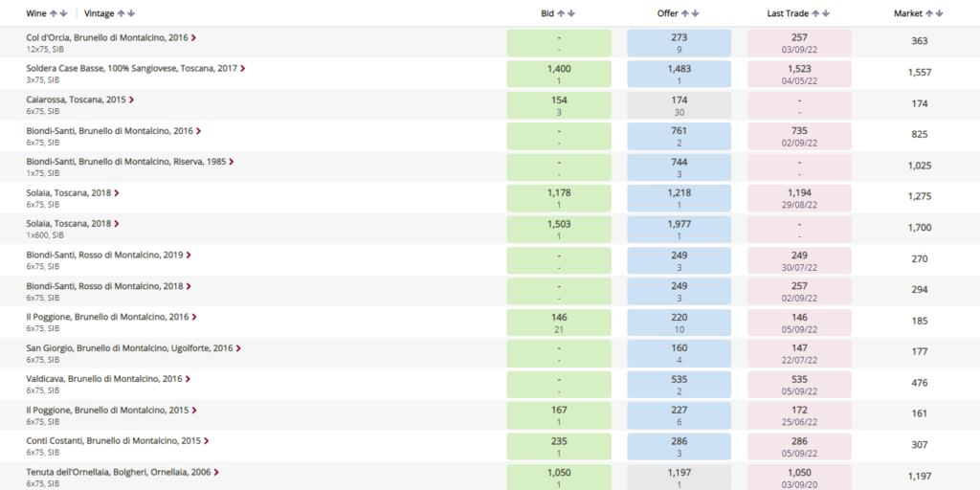Sort Market column descending arrow
Image resolution: width=980 pixels, height=490 pixels.
(x=939, y=13)
